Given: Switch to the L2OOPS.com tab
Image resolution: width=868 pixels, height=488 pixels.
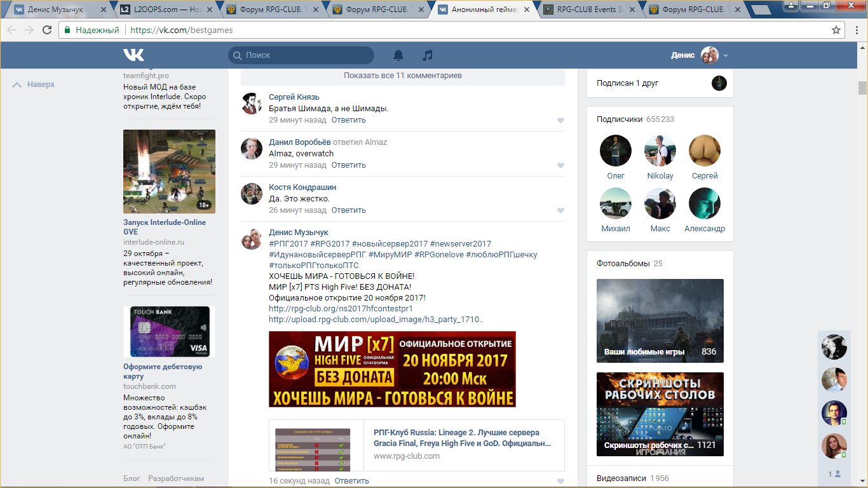Looking at the screenshot, I should (166, 10).
